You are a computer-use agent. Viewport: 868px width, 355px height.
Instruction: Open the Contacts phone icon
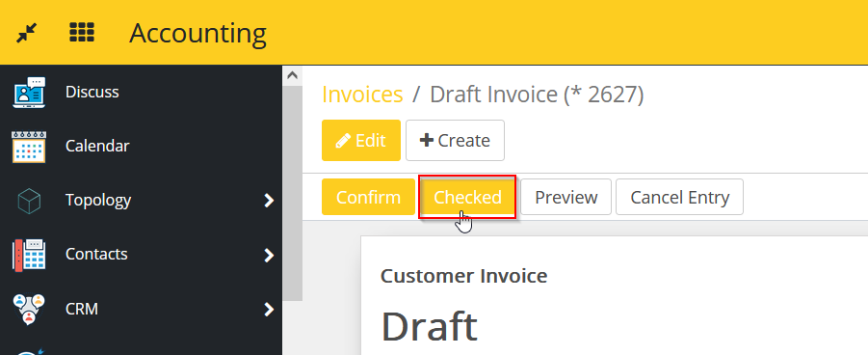click(x=29, y=255)
